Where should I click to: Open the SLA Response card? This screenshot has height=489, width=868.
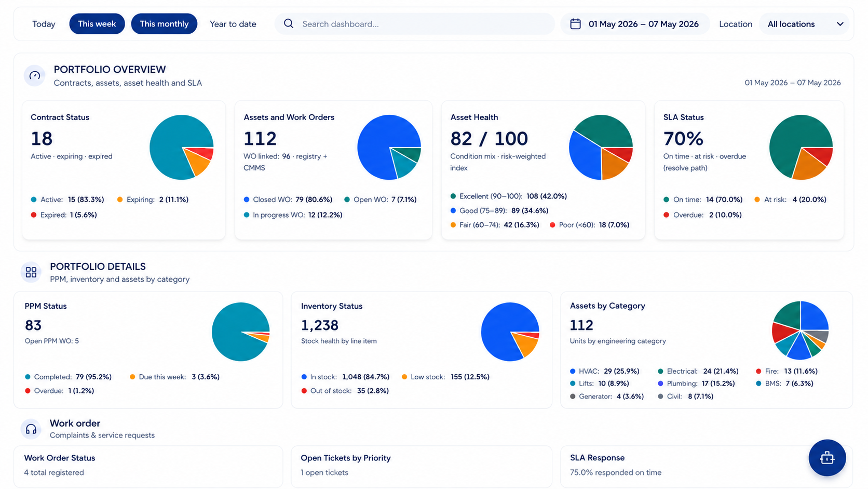(707, 466)
